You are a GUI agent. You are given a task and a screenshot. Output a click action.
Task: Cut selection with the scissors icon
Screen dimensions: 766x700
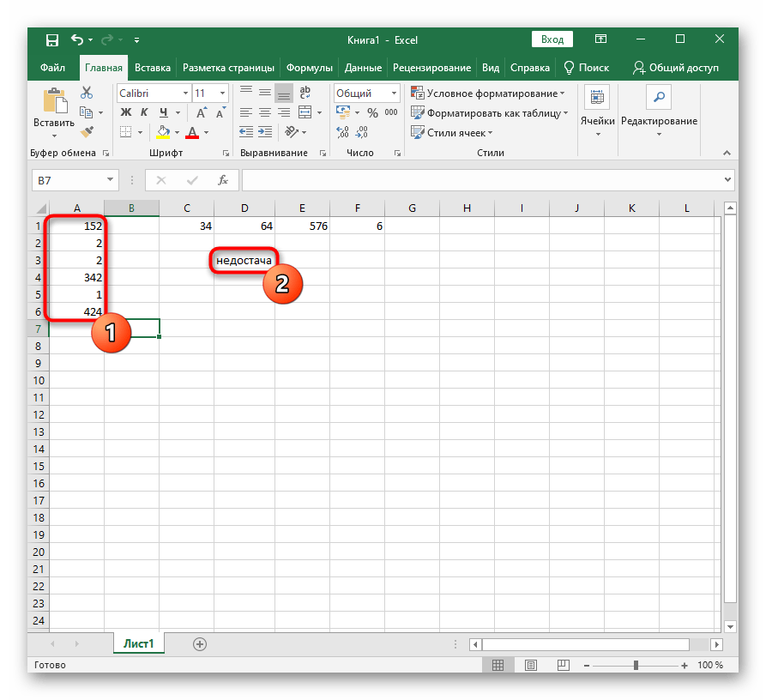[87, 93]
